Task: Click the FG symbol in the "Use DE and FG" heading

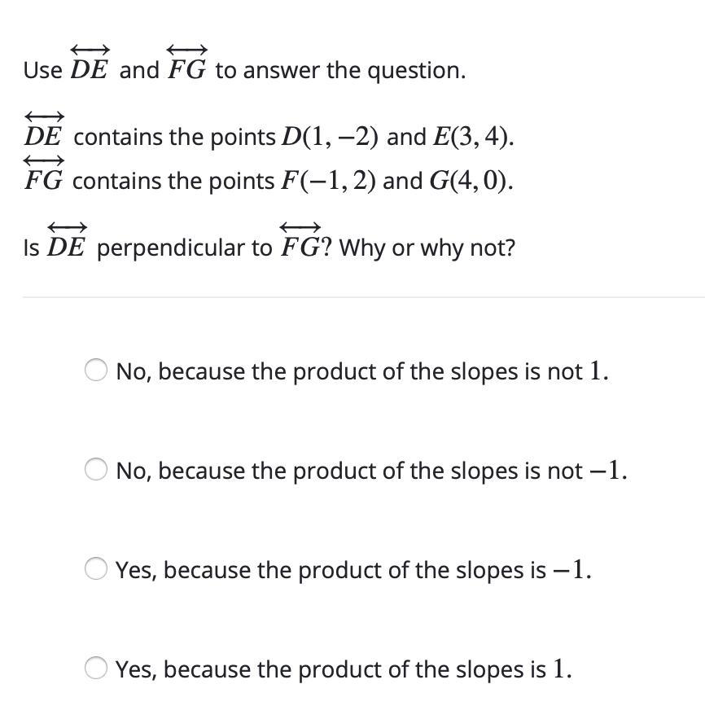Action: [186, 63]
